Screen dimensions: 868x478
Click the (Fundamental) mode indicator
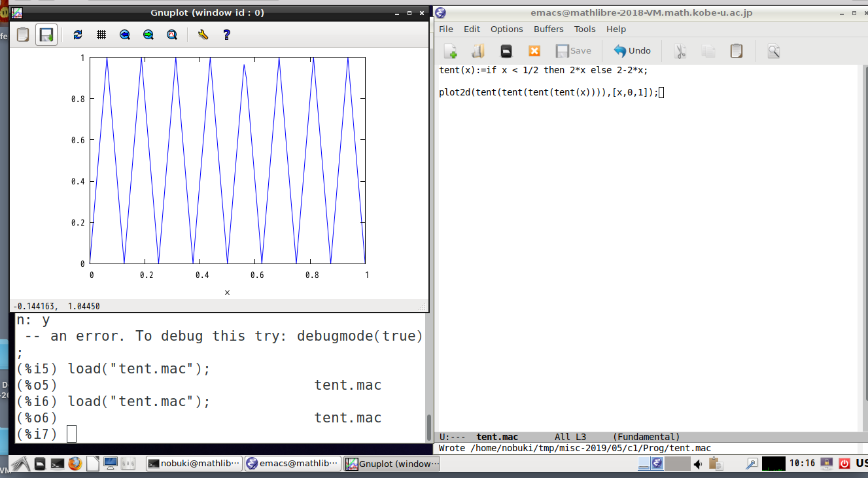tap(646, 437)
